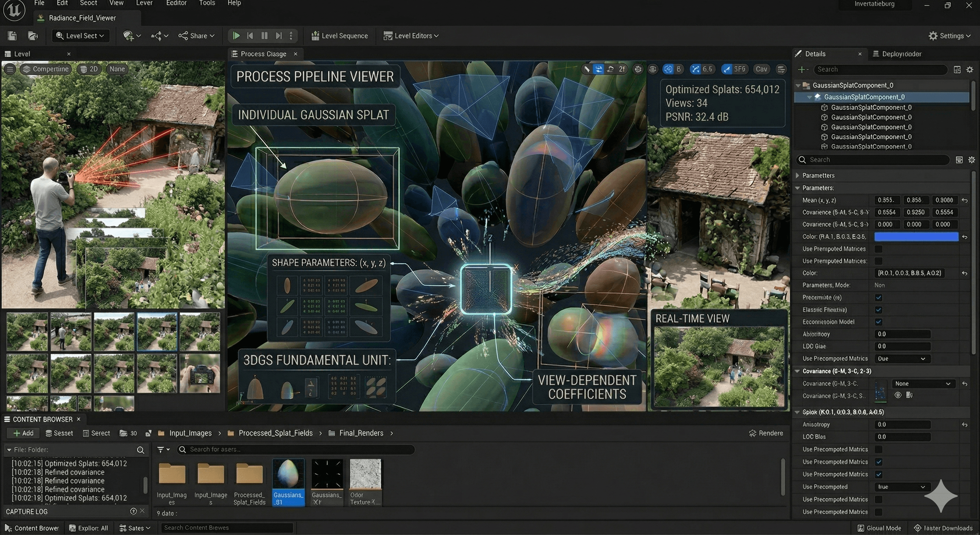Click the Pause playback icon
This screenshot has width=980, height=535.
264,36
